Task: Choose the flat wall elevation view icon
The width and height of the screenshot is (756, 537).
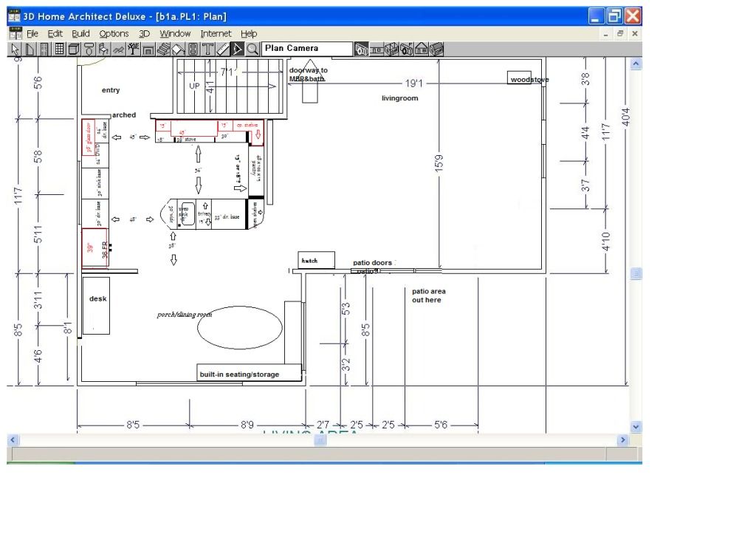Action: coord(376,49)
